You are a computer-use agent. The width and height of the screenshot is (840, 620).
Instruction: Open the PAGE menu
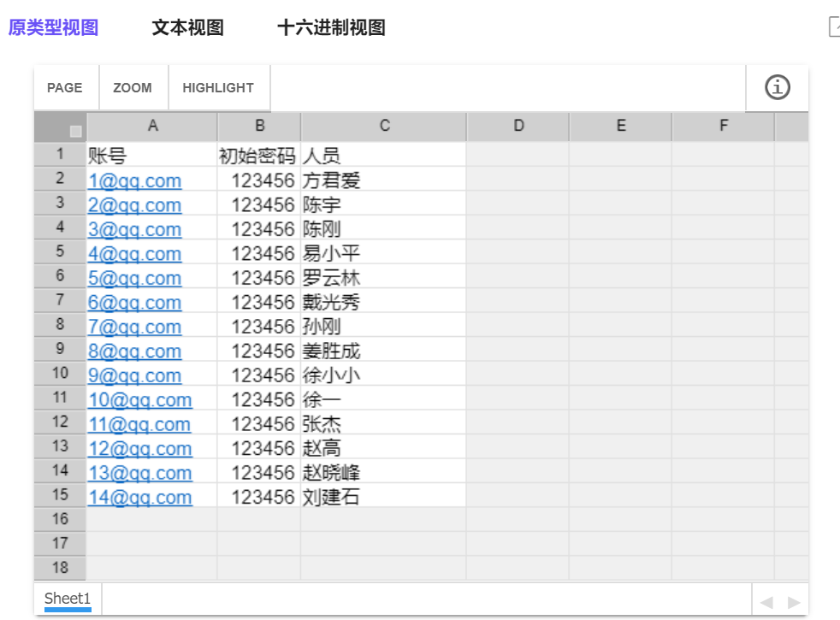[65, 88]
